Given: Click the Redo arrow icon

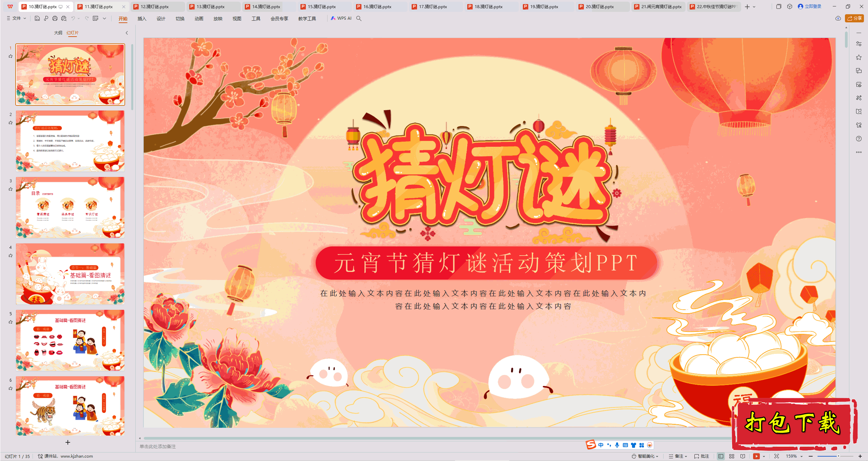Looking at the screenshot, I should (x=87, y=18).
